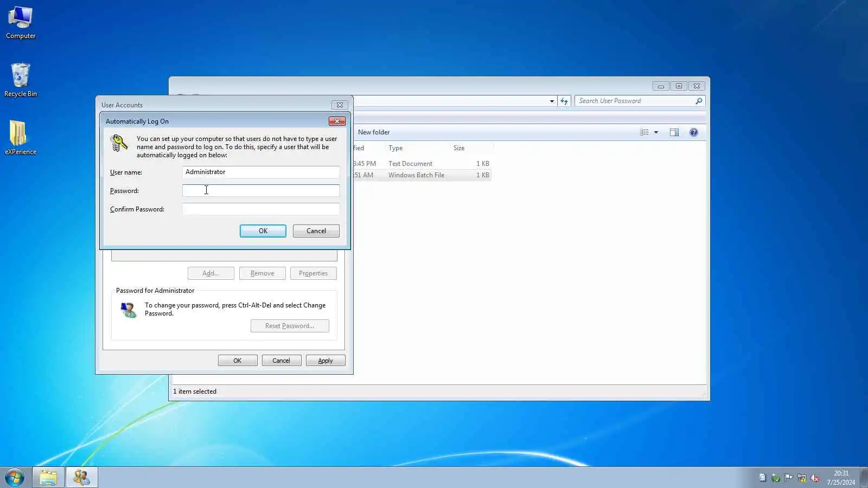Click the Remove button in User Accounts
This screenshot has width=868, height=488.
pos(263,273)
